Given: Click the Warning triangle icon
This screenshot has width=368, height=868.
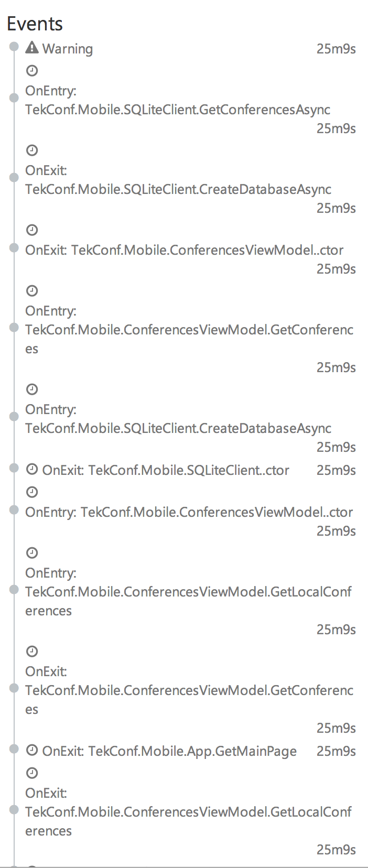Looking at the screenshot, I should click(32, 48).
